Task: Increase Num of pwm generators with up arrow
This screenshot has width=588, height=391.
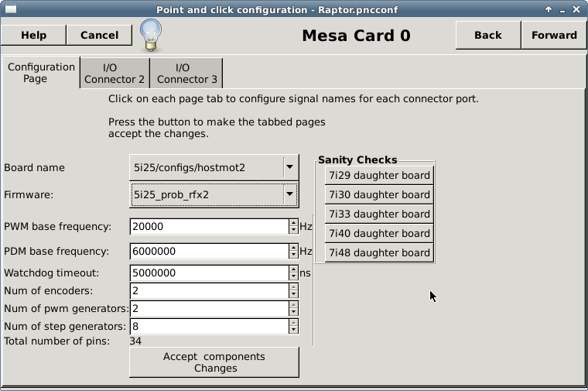Action: coord(294,305)
